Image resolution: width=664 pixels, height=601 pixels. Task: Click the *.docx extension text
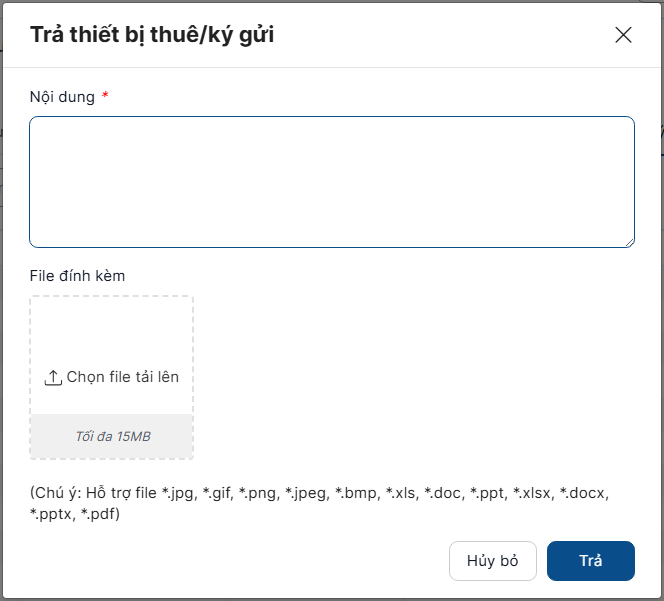(583, 494)
